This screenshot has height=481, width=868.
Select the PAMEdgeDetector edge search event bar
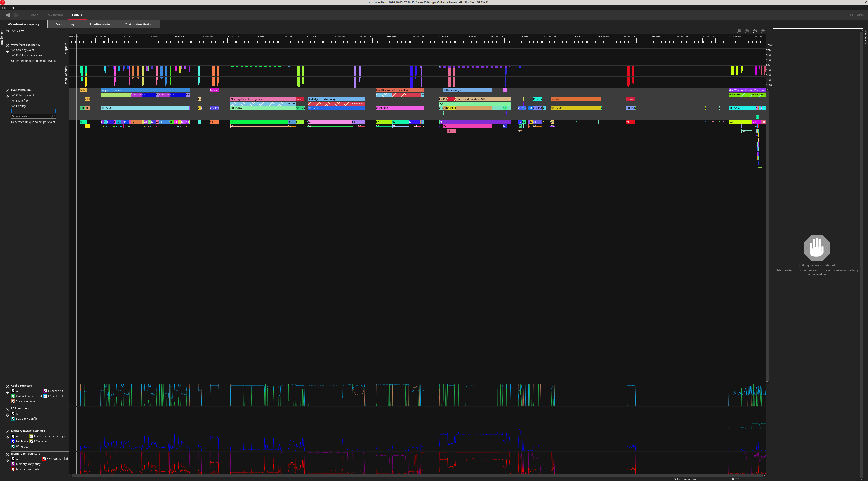pos(263,99)
